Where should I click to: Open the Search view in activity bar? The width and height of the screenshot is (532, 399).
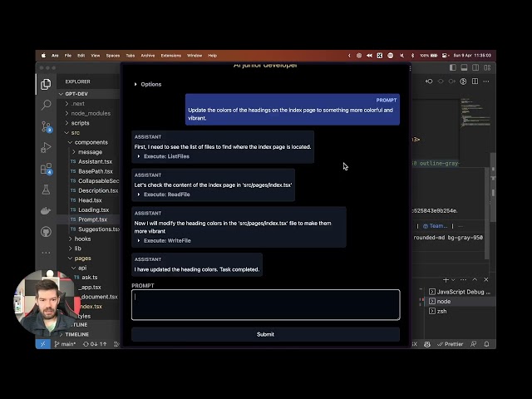(46, 106)
